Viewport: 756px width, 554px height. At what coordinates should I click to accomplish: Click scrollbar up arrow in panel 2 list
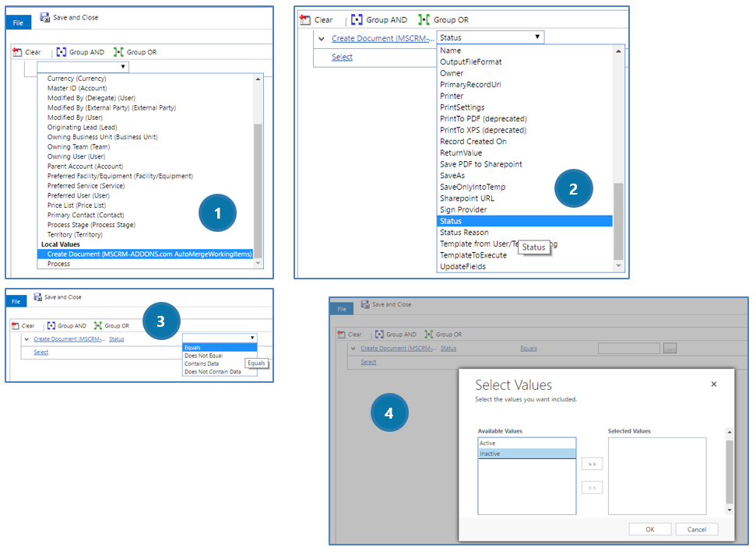point(619,51)
